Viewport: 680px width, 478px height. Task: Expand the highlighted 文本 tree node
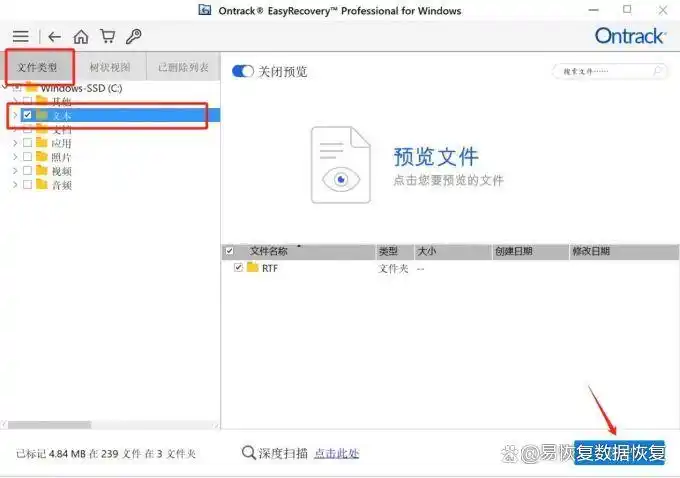[15, 115]
